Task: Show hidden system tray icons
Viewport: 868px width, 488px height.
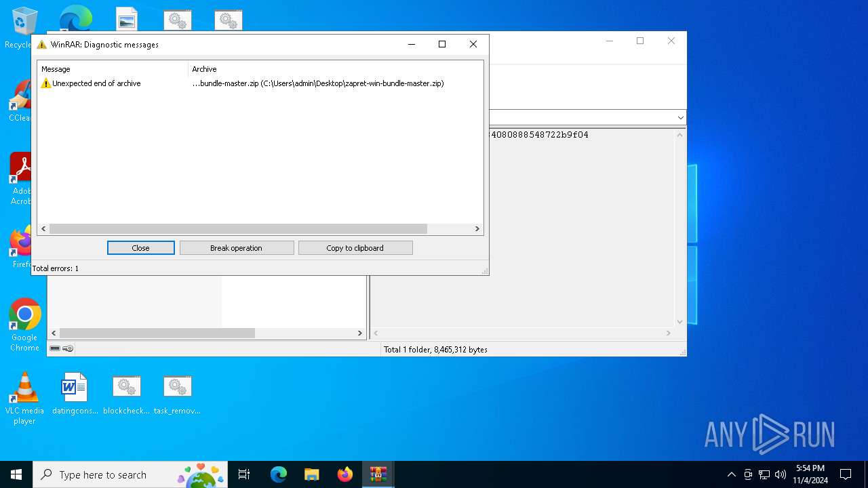Action: 731,474
